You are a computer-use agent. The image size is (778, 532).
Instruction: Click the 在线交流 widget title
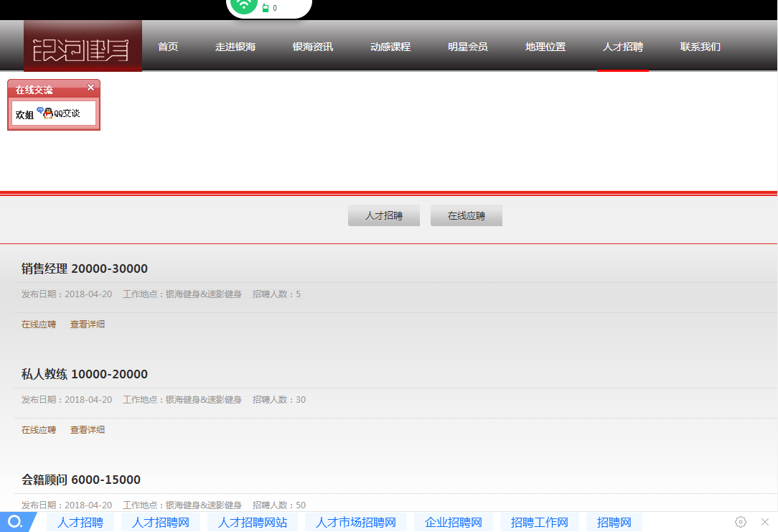(x=34, y=90)
